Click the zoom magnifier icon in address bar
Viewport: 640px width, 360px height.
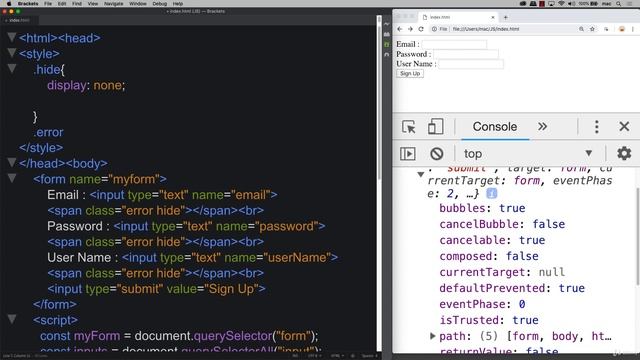581,29
